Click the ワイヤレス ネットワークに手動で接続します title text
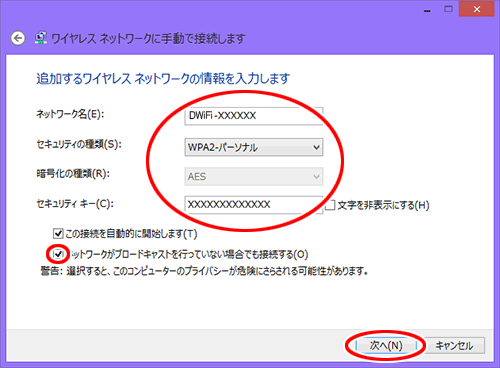The width and height of the screenshot is (500, 368). point(149,38)
